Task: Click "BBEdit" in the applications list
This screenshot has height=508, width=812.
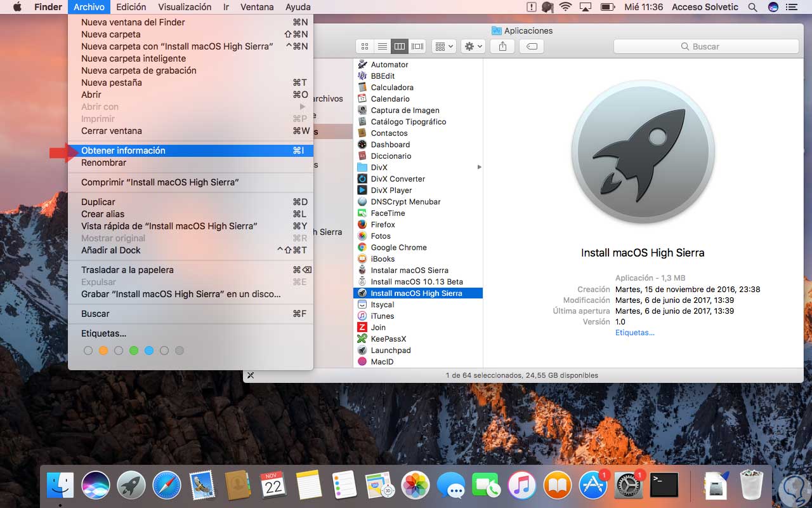Action: pos(383,76)
